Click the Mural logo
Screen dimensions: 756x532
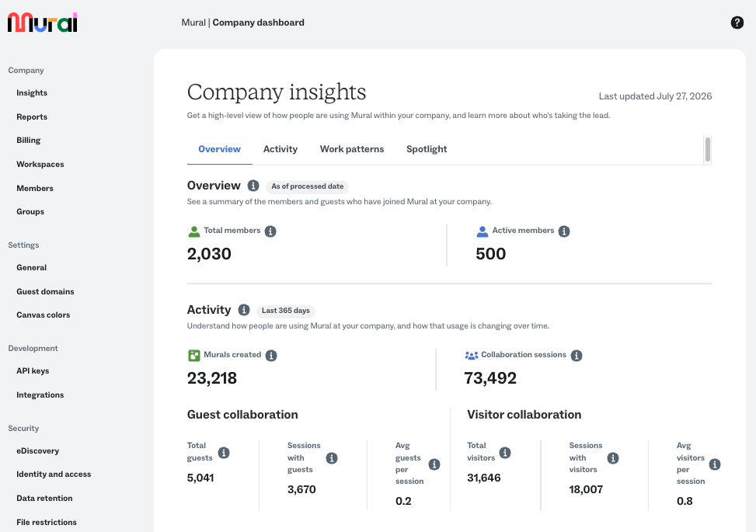tap(43, 23)
